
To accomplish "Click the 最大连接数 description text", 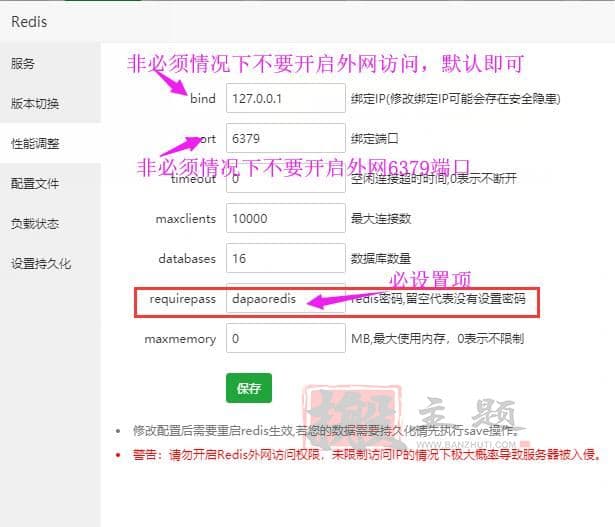I will click(x=381, y=218).
